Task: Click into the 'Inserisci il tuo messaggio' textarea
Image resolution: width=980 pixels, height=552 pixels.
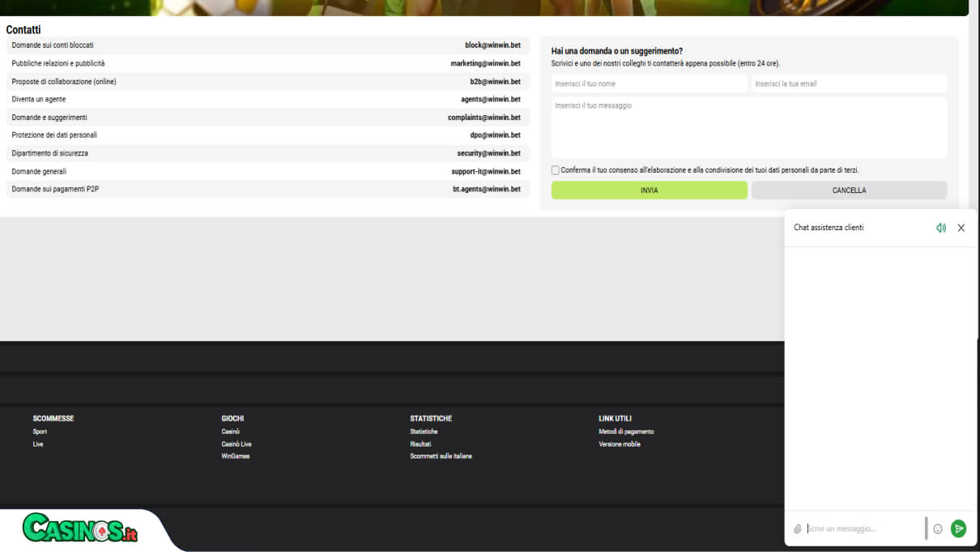Action: 749,128
